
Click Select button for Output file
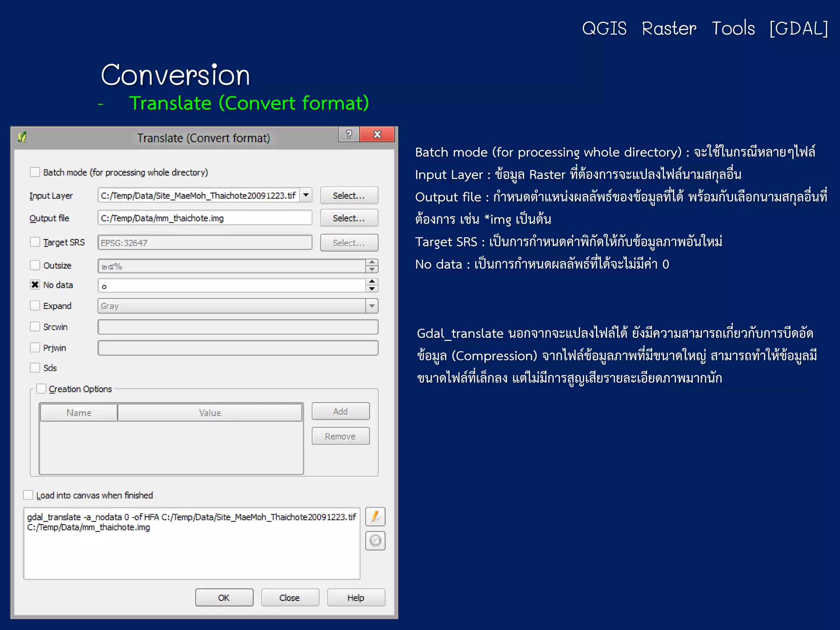349,218
